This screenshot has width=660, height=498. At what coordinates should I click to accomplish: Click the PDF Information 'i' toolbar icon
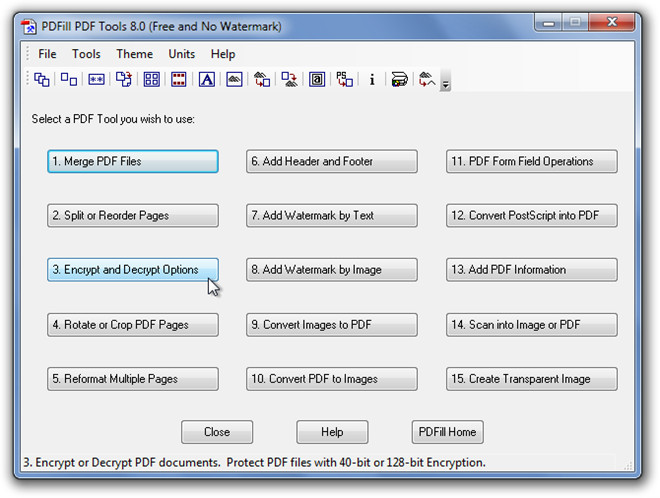372,79
